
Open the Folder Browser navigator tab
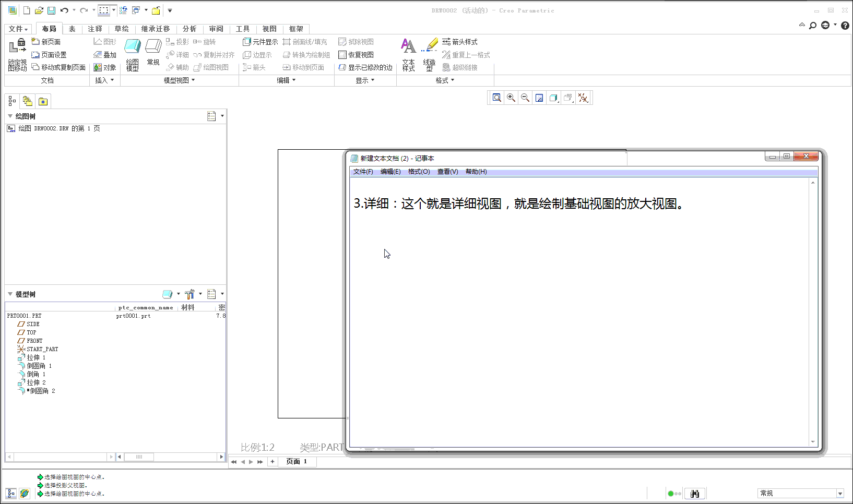coord(28,101)
